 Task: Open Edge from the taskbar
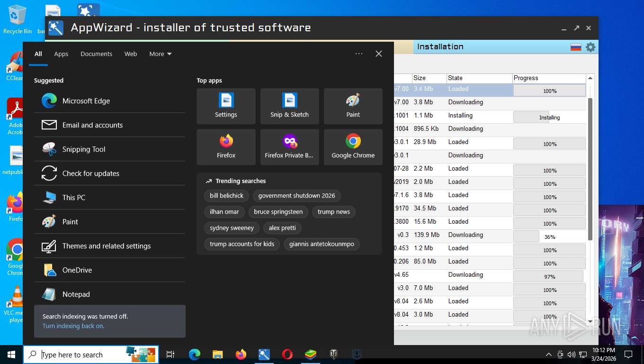click(195, 354)
